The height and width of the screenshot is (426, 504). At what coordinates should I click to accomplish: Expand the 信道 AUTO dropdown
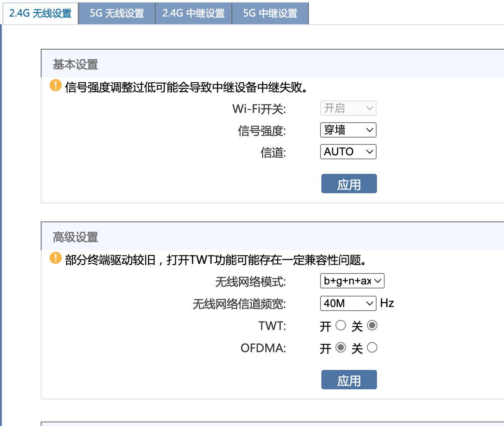[x=348, y=152]
